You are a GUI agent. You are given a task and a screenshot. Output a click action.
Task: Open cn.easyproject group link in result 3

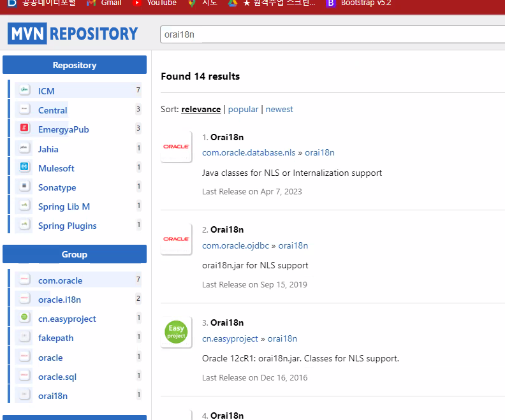point(230,338)
